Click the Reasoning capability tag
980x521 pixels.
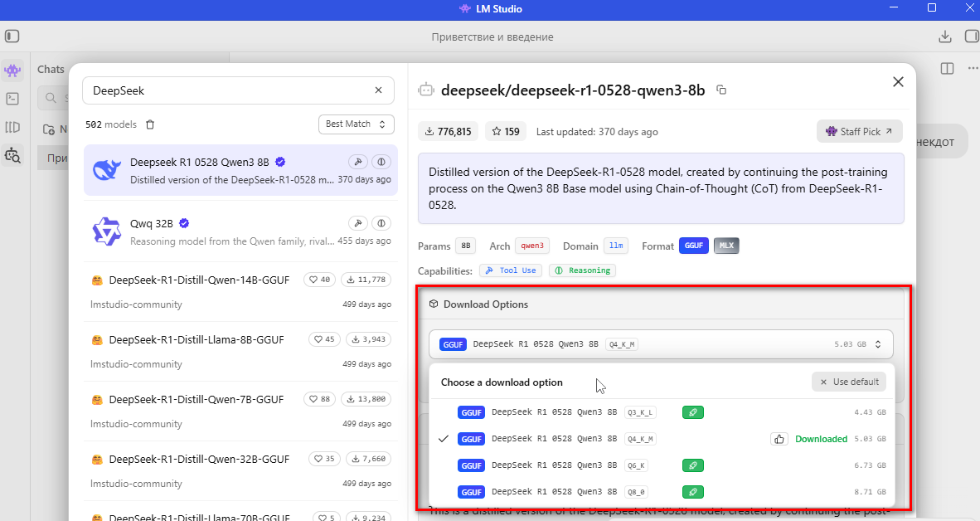pos(583,270)
